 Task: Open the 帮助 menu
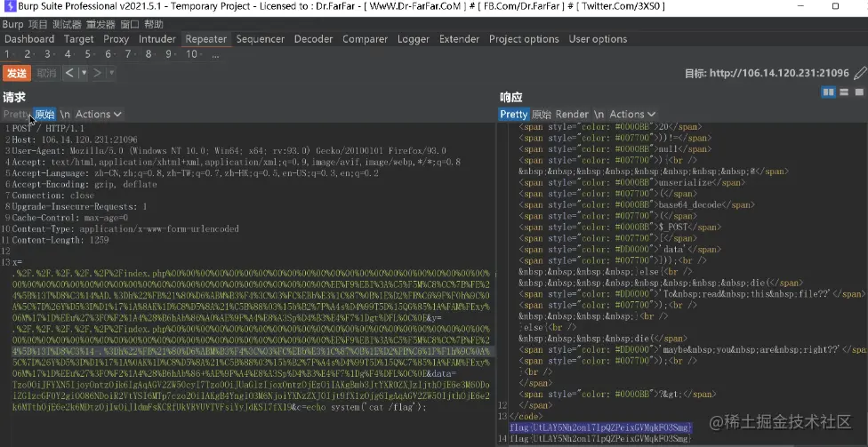coord(153,24)
